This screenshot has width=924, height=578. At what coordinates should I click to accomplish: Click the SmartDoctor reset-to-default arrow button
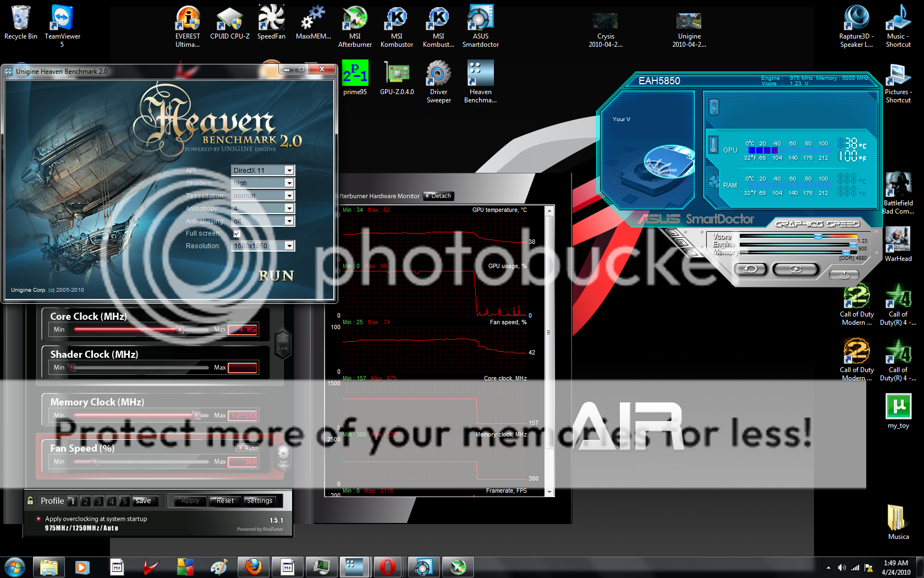pos(750,269)
